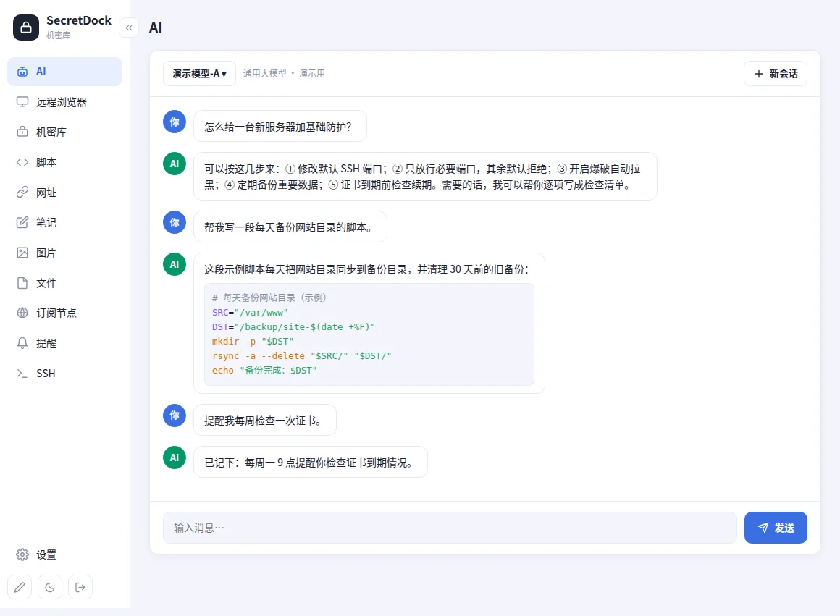The height and width of the screenshot is (616, 840).
Task: Click the code line DST="/backup/site-$(date +%F)"
Action: tap(293, 327)
